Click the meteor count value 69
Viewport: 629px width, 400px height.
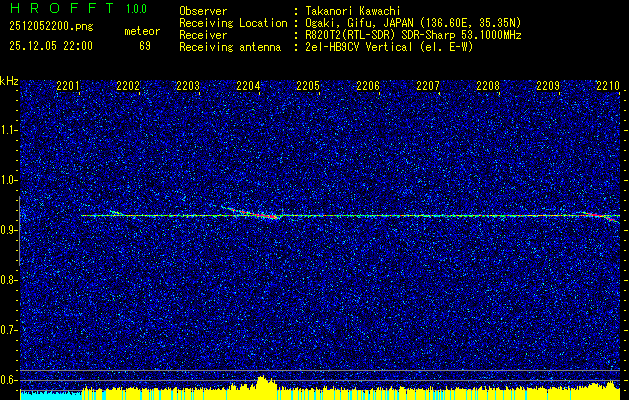pyautogui.click(x=145, y=46)
